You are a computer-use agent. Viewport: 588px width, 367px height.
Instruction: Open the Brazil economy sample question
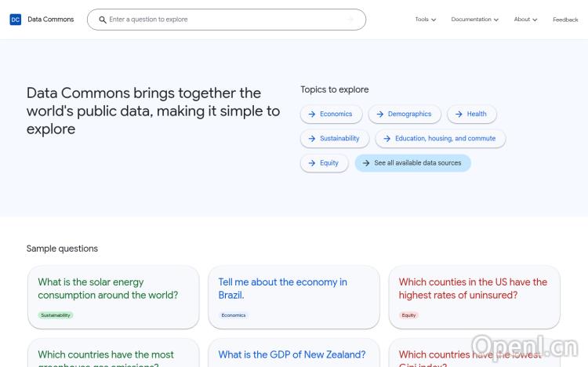pos(282,289)
